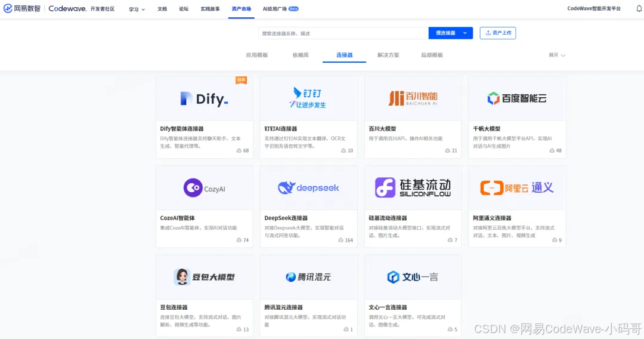Viewport: 644px width, 339px height.
Task: Open the 阿里通义连接器 title
Action: coord(492,218)
